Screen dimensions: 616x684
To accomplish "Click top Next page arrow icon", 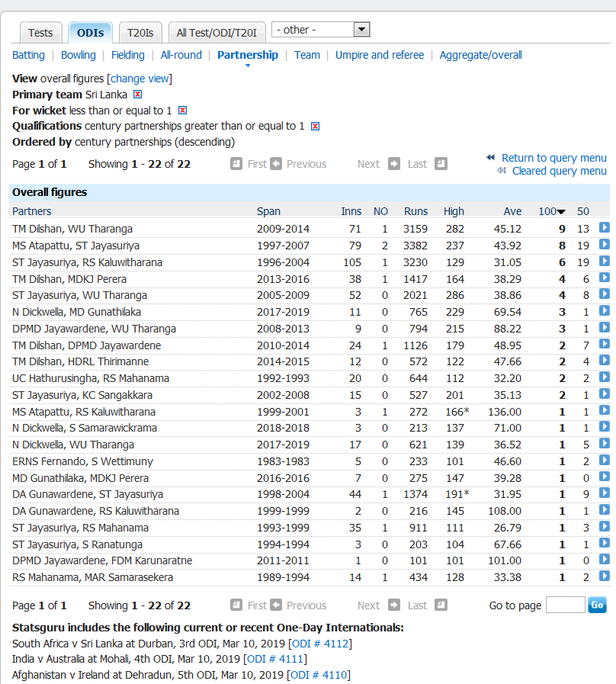I will point(394,164).
